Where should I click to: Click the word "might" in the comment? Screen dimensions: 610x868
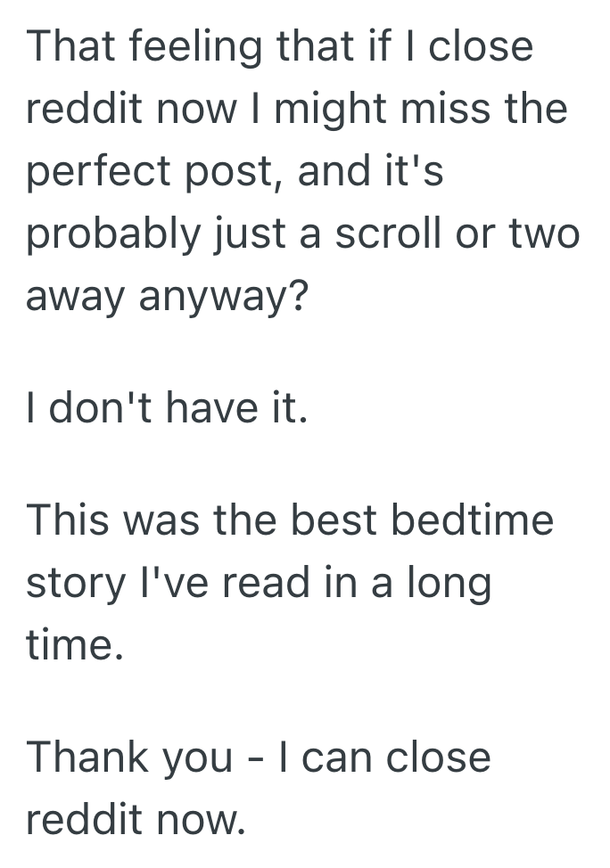[318, 111]
